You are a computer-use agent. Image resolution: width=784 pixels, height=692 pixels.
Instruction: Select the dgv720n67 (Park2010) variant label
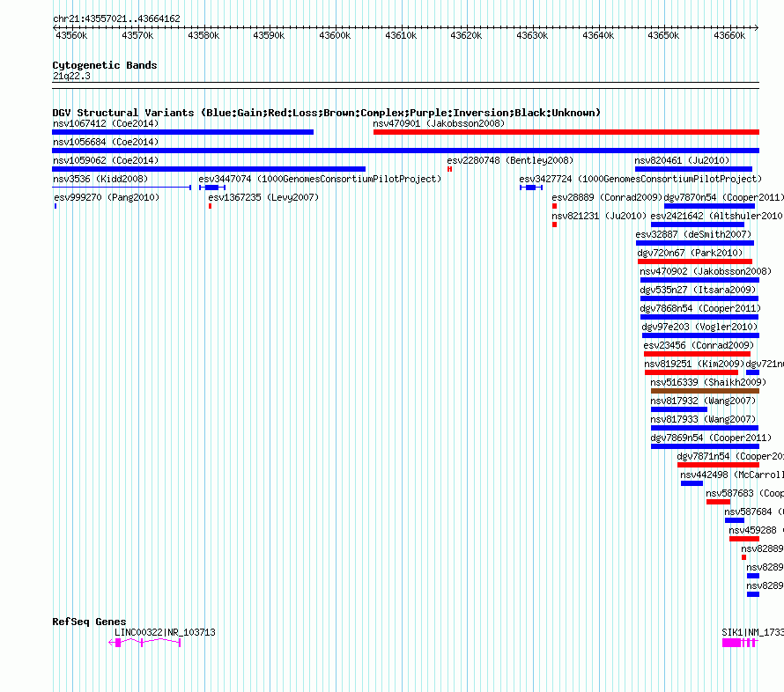click(x=690, y=253)
